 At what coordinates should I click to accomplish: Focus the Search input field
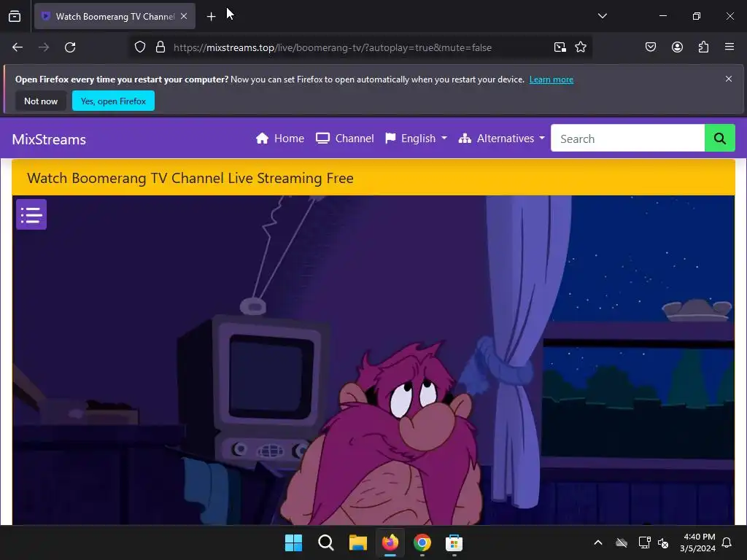627,138
